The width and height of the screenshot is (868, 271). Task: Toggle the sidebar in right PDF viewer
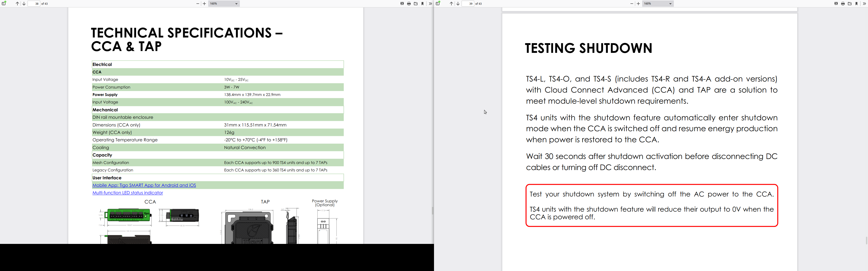pyautogui.click(x=438, y=3)
